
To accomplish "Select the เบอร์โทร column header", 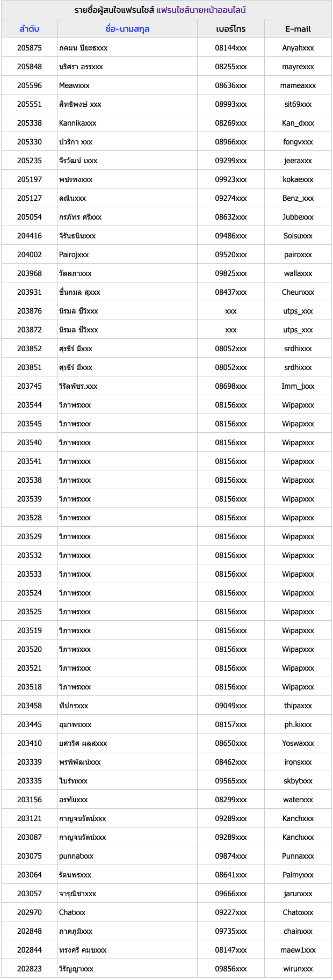I will [x=231, y=29].
